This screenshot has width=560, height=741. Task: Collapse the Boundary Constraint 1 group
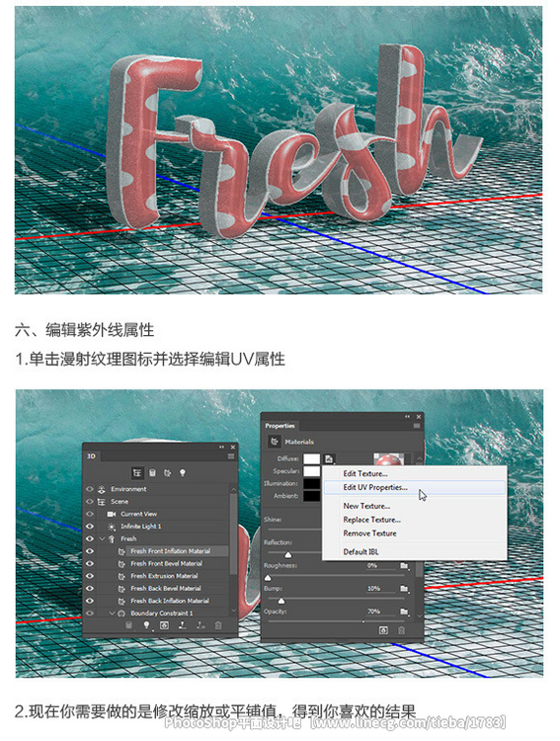click(112, 614)
